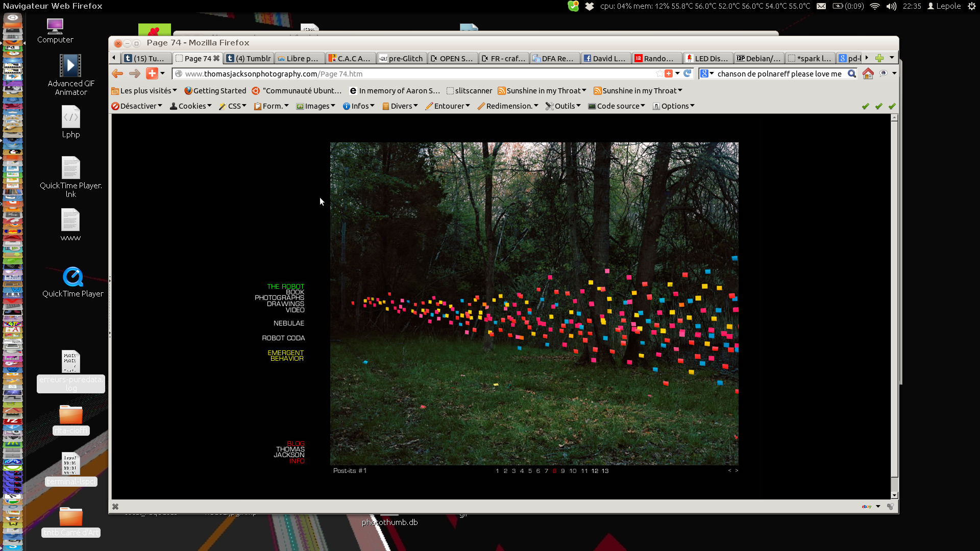Click the NEBULAE link in sidebar
Viewport: 980px width, 551px height.
pos(288,323)
